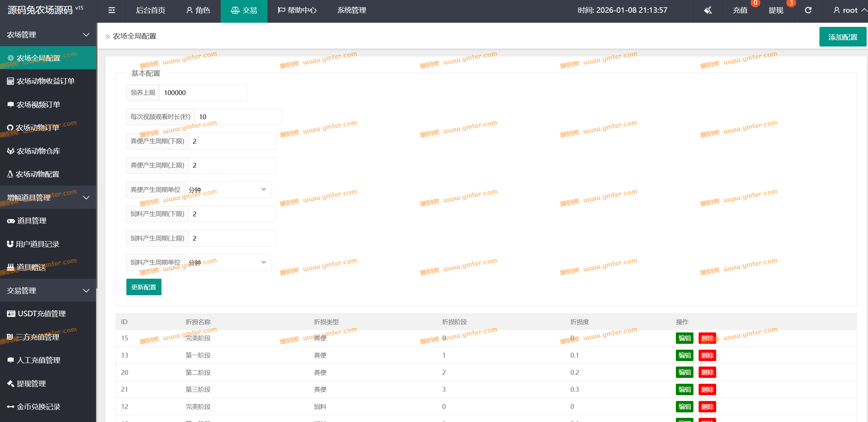The width and height of the screenshot is (868, 422).
Task: Click the sidebar collapse hamburger icon
Action: pos(112,10)
